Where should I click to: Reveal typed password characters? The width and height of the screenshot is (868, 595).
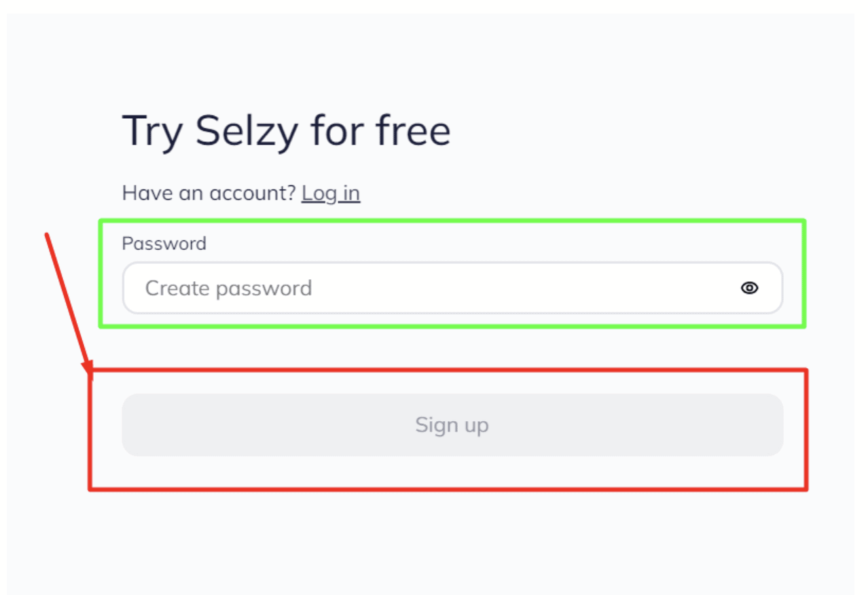pos(749,288)
